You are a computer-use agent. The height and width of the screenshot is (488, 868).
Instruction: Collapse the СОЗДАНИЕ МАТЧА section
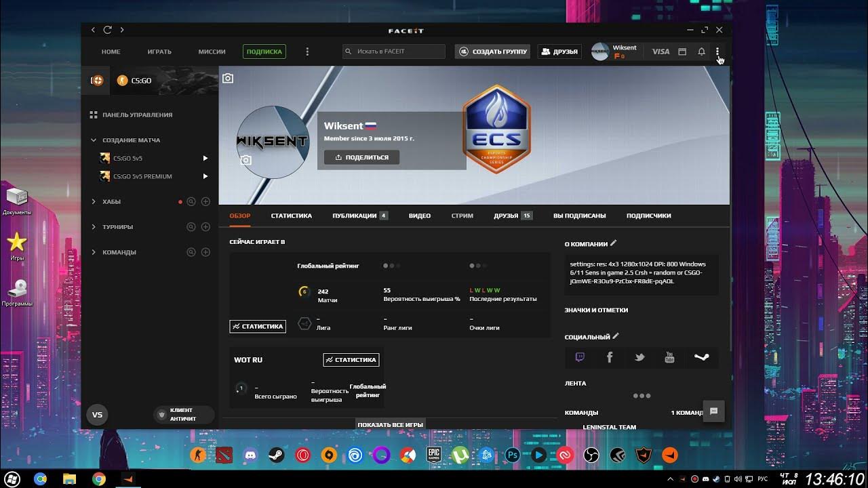94,140
